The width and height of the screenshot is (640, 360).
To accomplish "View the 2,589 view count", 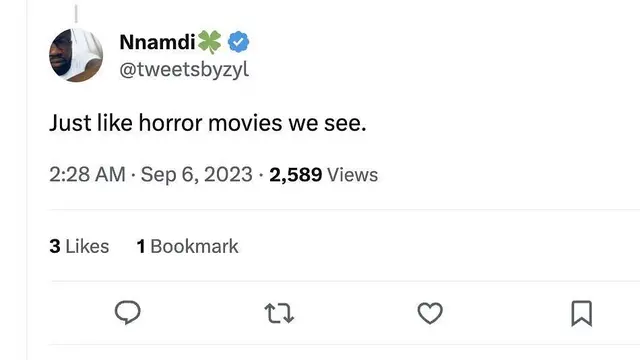I will (296, 175).
